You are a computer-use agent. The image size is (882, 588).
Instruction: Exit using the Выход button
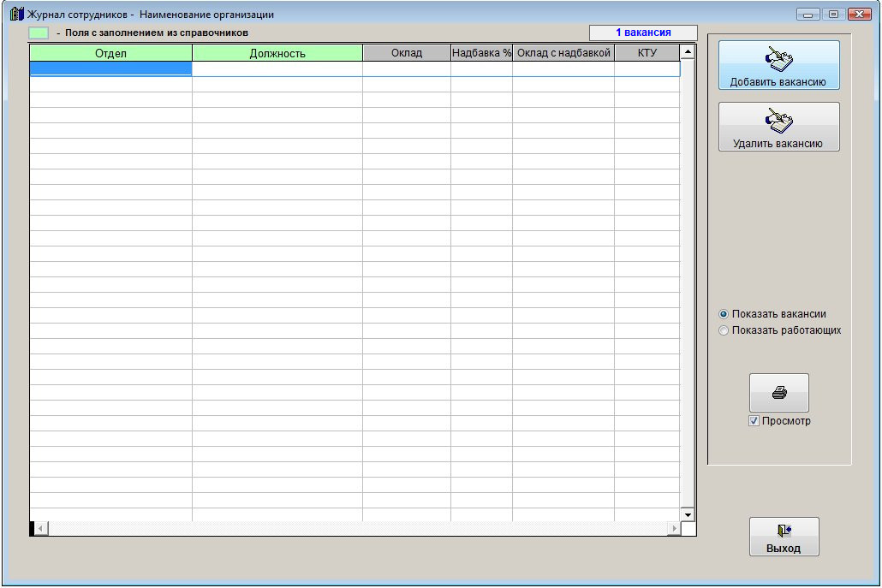pos(784,537)
